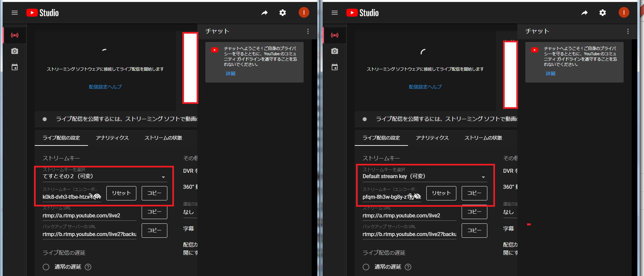Screen dimensions: 644x276
Task: Open account avatar in left window
Action: 304,12
